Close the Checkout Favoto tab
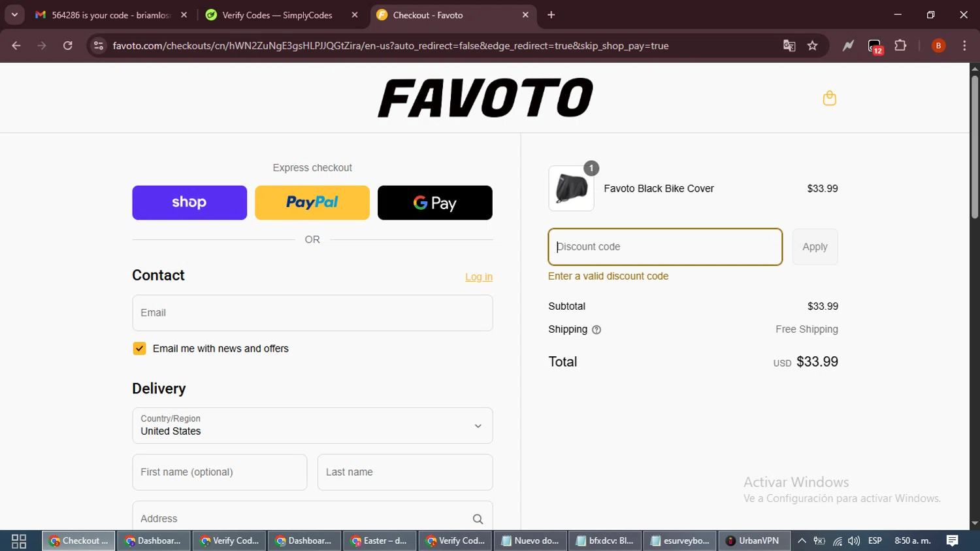The image size is (980, 551). [525, 15]
